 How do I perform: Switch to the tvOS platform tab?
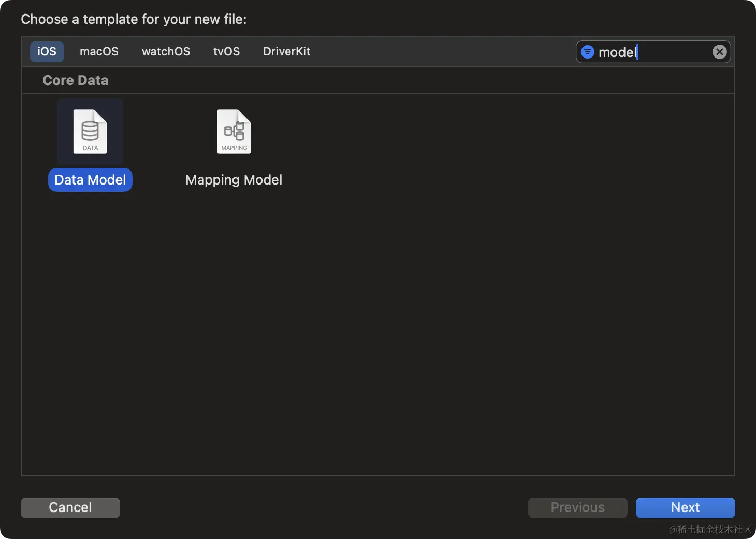[226, 52]
